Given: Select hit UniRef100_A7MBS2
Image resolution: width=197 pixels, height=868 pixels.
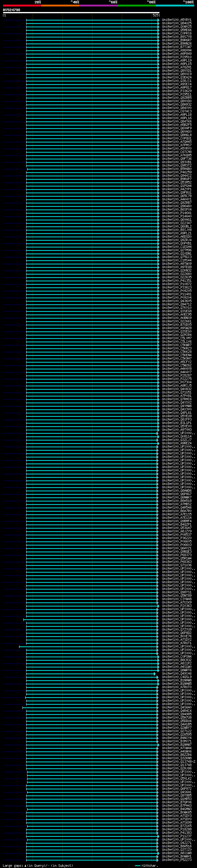Looking at the screenshot, I should coord(176,504).
